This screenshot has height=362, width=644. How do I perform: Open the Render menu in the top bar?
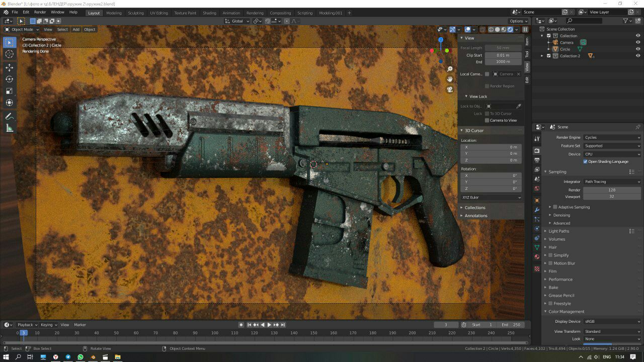(x=40, y=12)
